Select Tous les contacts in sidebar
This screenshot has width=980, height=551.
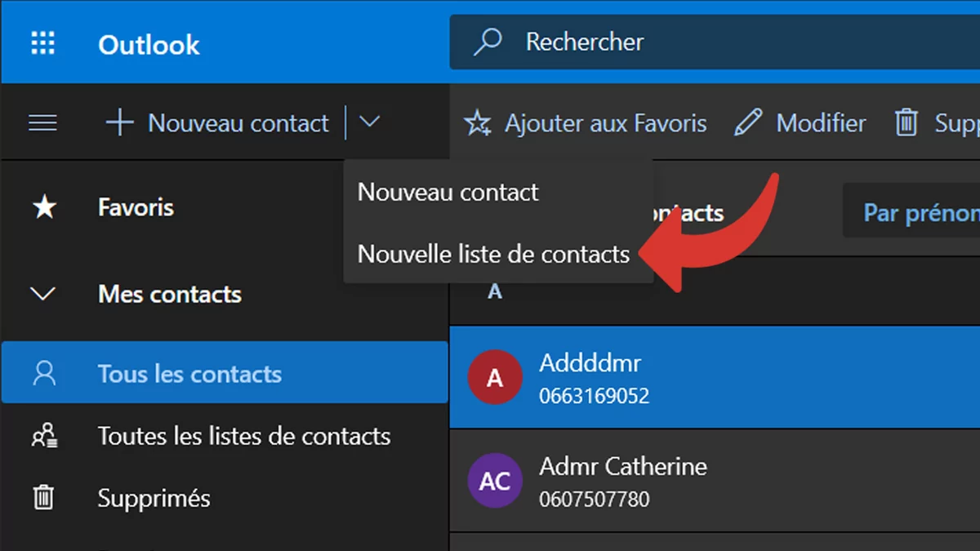coord(189,374)
